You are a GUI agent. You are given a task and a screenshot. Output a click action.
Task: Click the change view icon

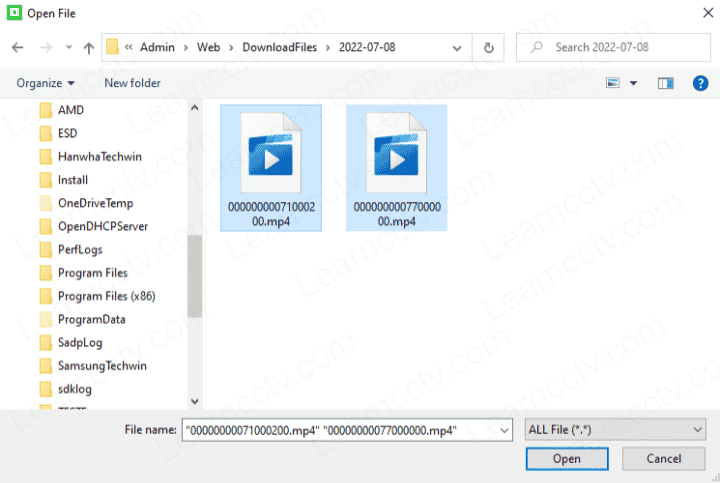coord(613,83)
